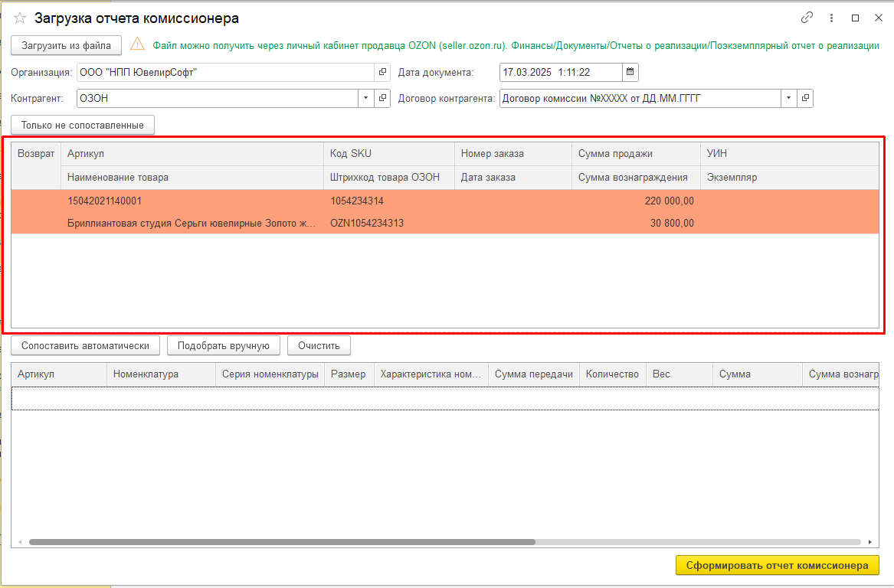Viewport: 894px width, 588px height.
Task: Click the orange warning triangle icon
Action: click(x=137, y=44)
